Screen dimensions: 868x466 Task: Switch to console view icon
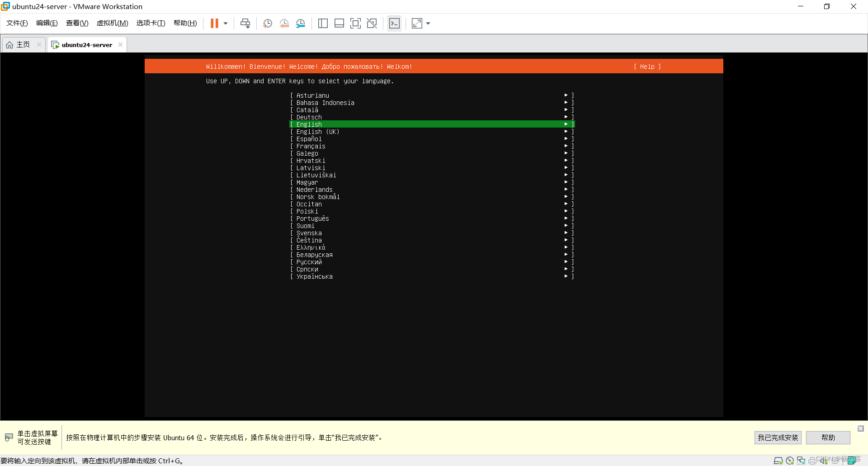(394, 23)
